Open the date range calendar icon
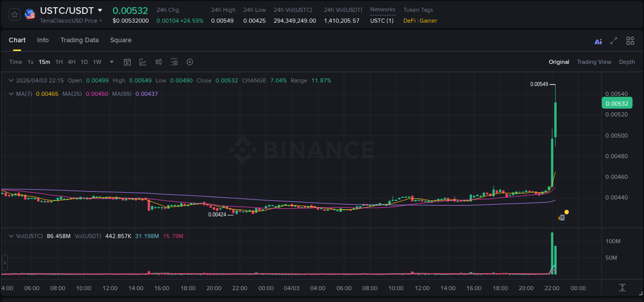The height and width of the screenshot is (302, 644). tap(127, 62)
